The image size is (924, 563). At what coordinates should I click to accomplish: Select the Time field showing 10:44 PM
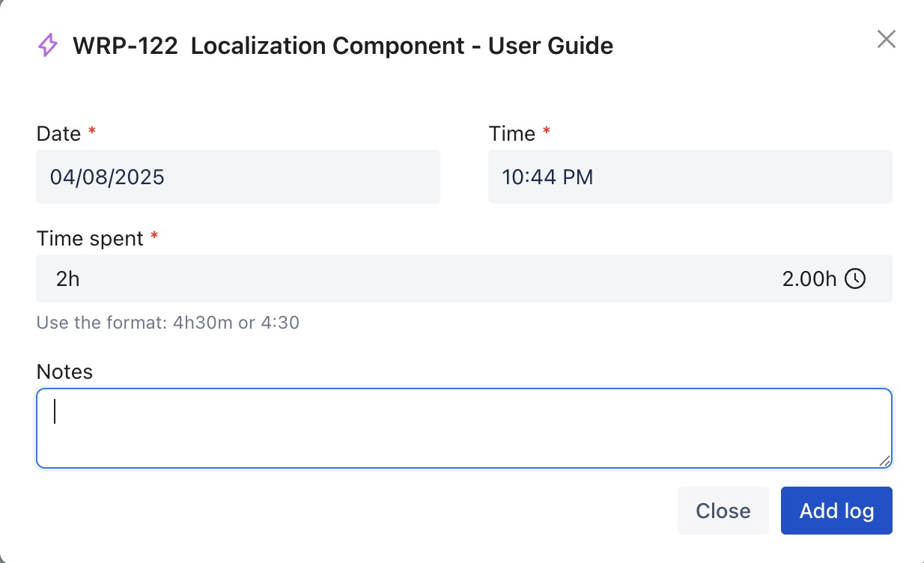click(689, 177)
